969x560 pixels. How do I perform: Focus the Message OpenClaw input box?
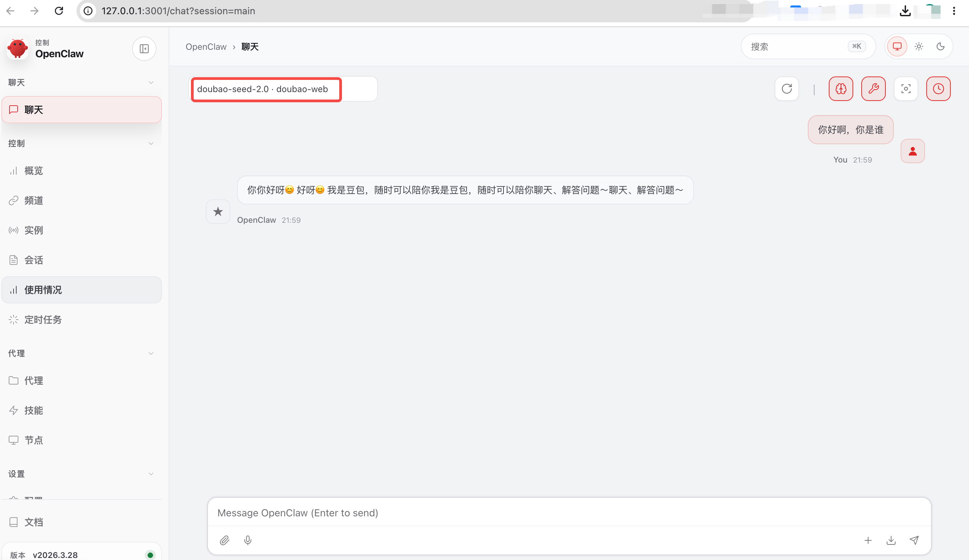(x=569, y=513)
